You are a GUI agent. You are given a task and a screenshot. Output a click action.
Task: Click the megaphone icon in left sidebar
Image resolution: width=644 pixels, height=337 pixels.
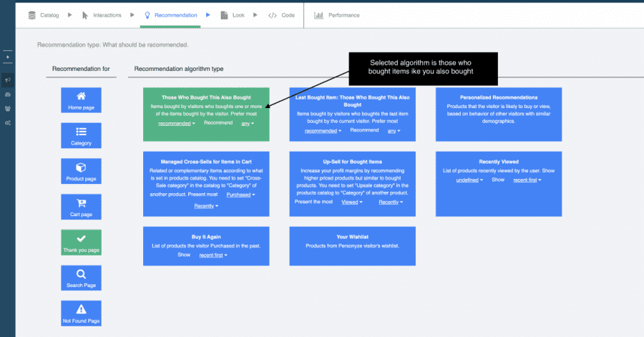coord(8,79)
